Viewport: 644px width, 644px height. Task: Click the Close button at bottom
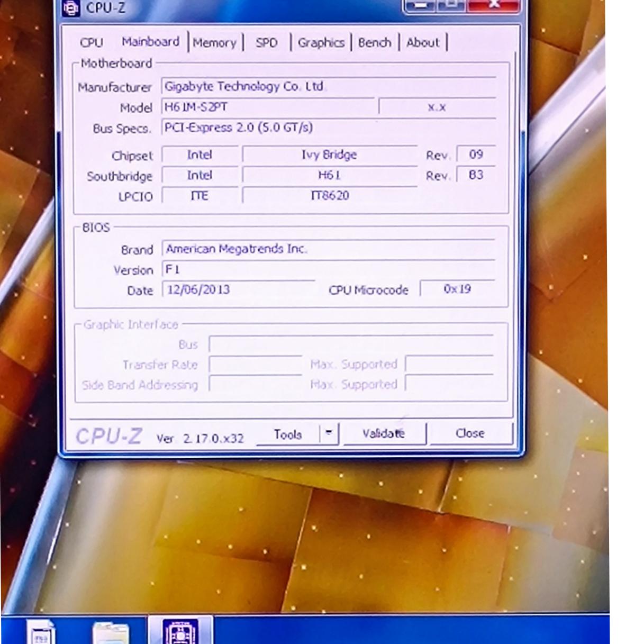point(470,433)
